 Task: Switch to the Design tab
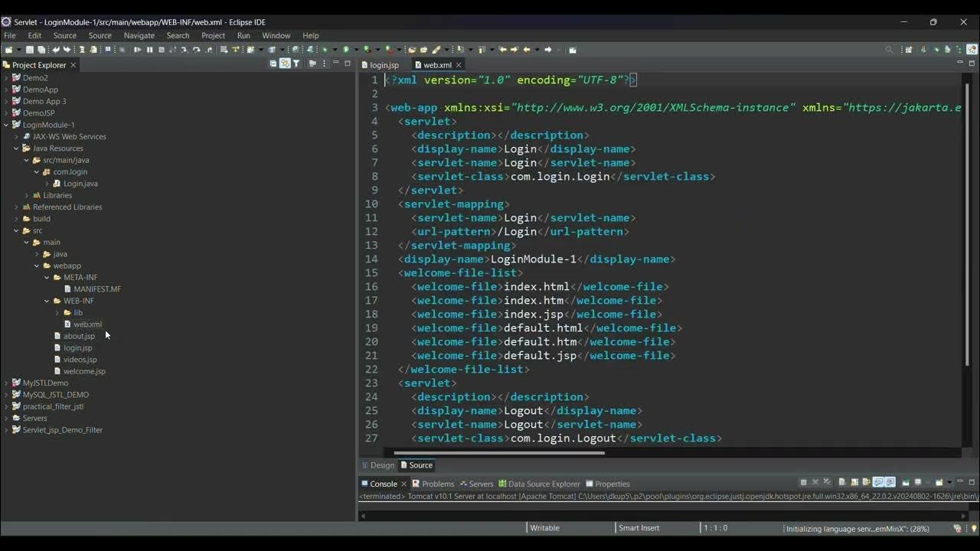coord(377,465)
